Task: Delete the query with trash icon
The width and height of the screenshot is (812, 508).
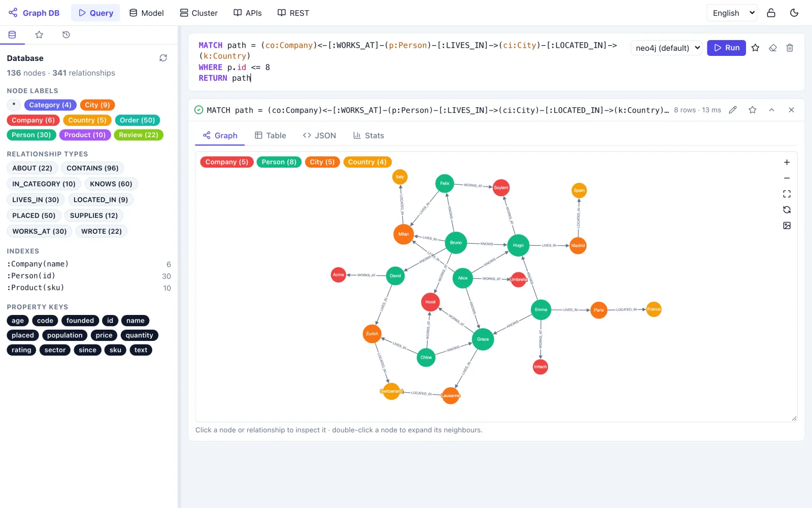Action: tap(790, 48)
